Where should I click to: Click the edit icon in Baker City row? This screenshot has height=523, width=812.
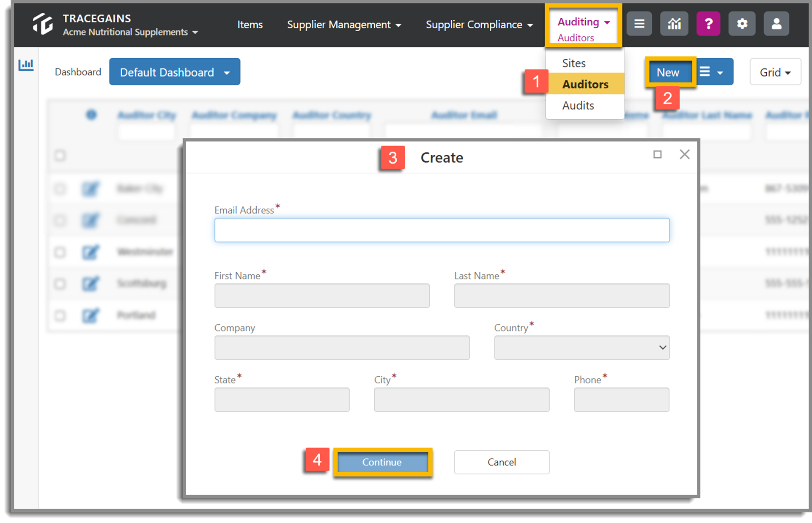coord(90,189)
